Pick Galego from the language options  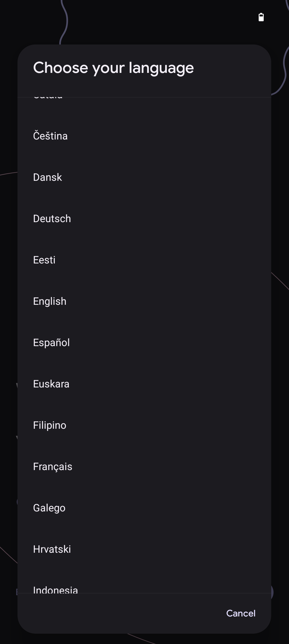(49, 508)
